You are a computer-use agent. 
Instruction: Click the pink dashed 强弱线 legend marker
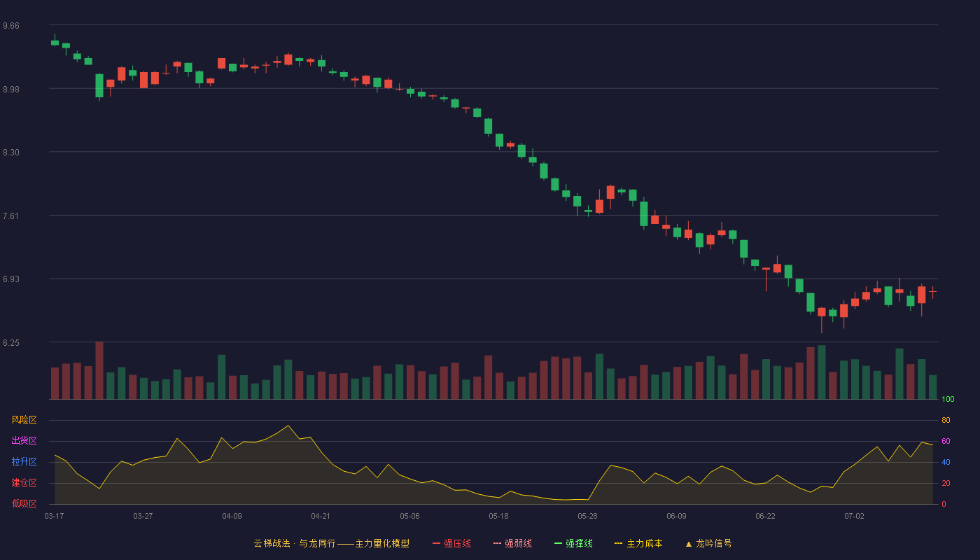coord(497,543)
